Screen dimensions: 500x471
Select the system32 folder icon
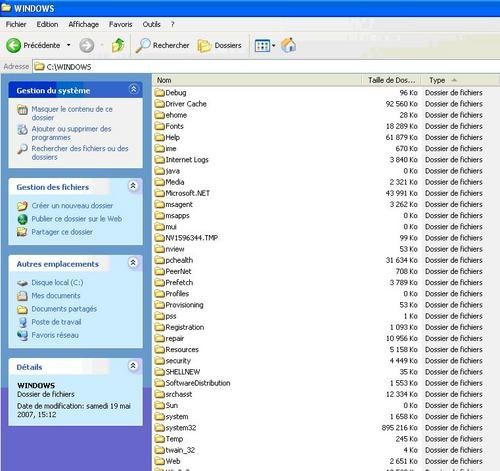pyautogui.click(x=160, y=428)
